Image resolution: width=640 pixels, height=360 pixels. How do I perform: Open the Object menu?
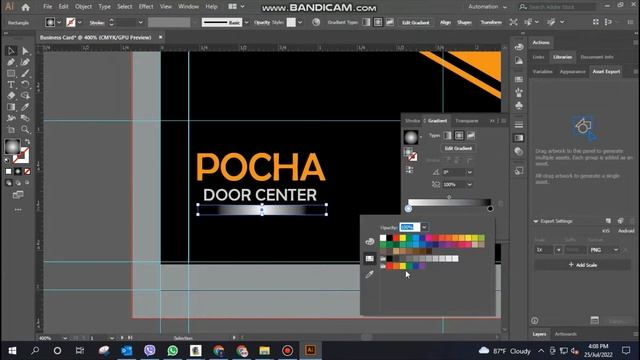(83, 7)
